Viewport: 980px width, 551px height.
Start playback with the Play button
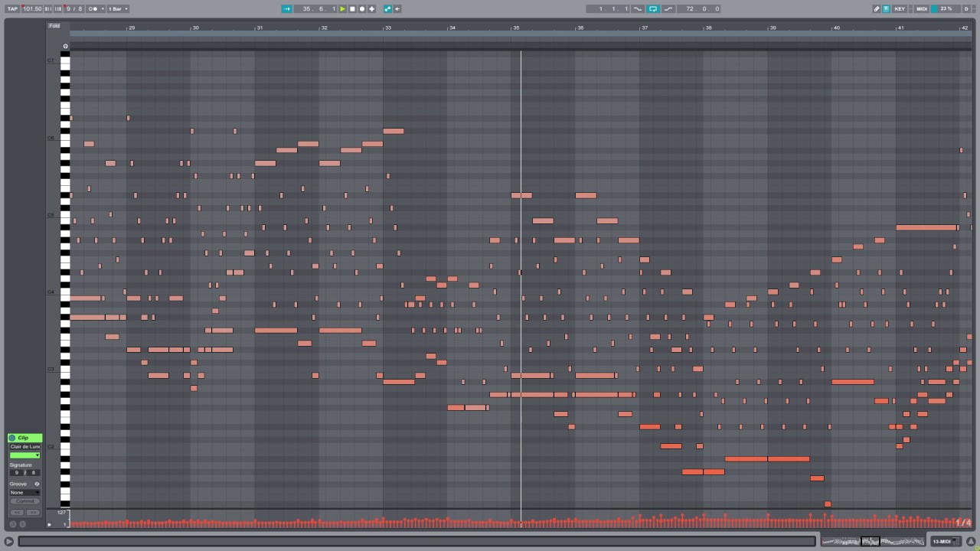point(342,9)
